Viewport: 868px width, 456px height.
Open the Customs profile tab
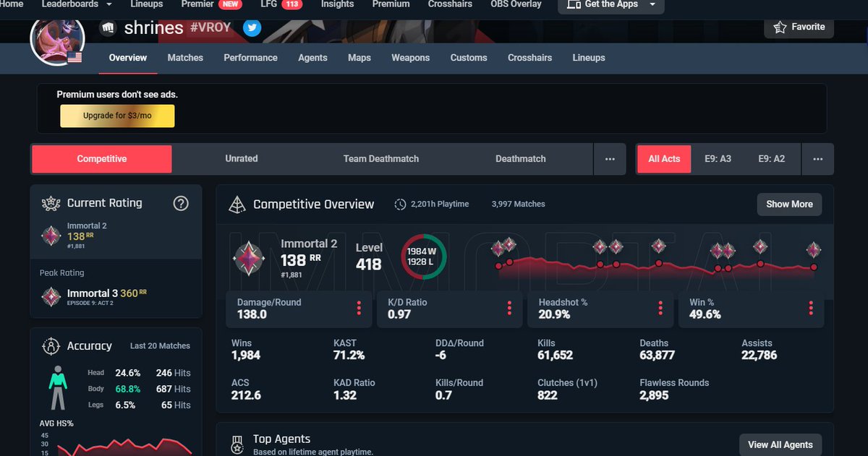click(x=469, y=58)
